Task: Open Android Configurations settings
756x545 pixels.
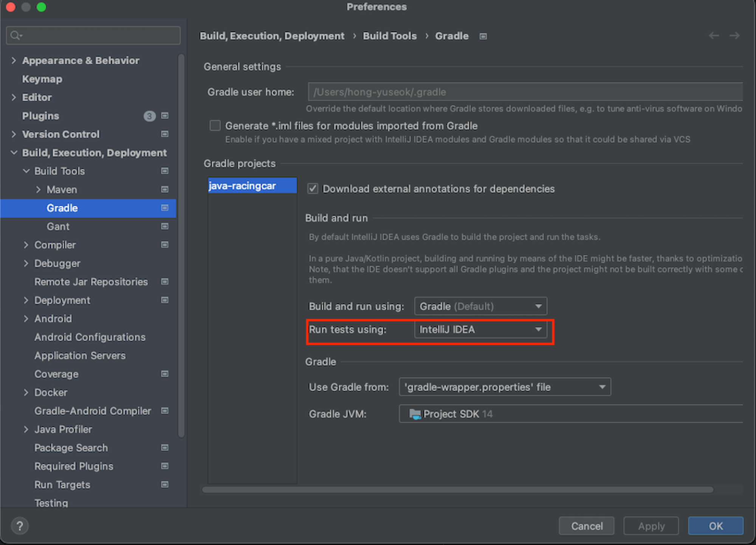Action: (x=90, y=337)
